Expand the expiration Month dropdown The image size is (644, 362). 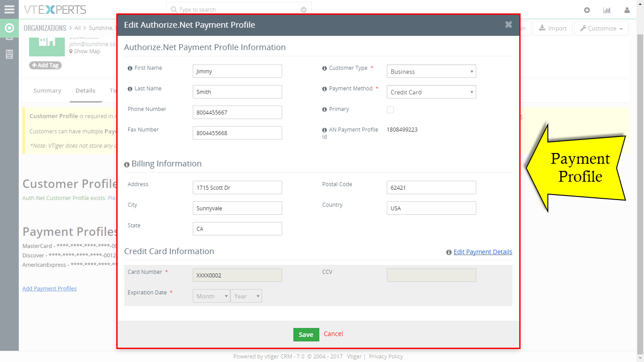tap(211, 296)
